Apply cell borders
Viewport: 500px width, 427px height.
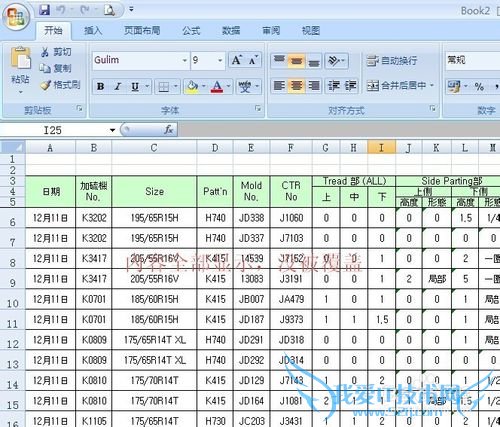(164, 87)
